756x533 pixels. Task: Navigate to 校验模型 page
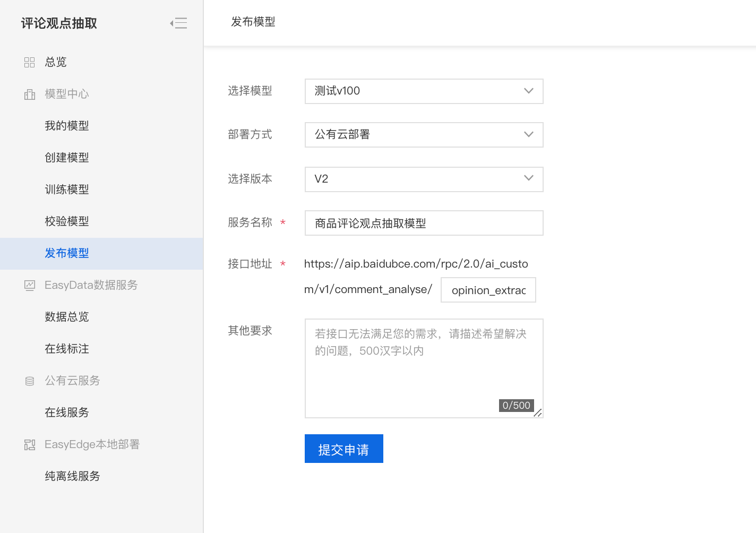(67, 221)
